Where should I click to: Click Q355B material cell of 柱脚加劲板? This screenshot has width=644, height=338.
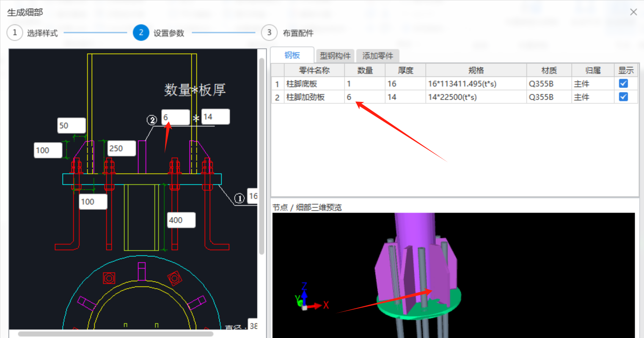[x=549, y=97]
